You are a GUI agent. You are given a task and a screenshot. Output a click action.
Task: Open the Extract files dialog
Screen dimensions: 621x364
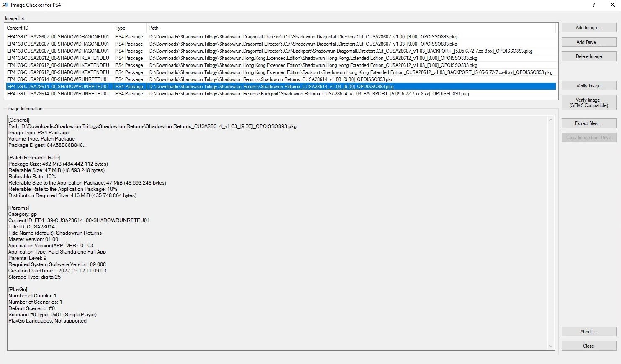(589, 123)
